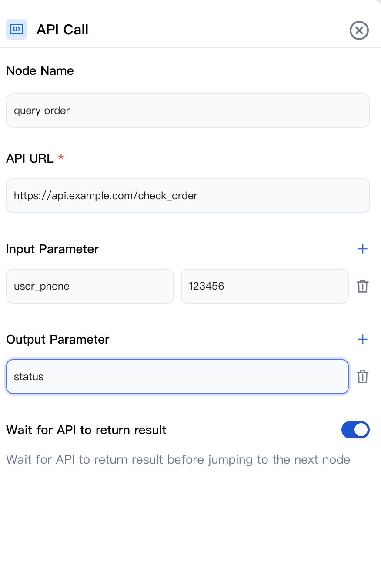Viewport: 381px width, 588px height.
Task: Click the API Call node icon
Action: 17,30
